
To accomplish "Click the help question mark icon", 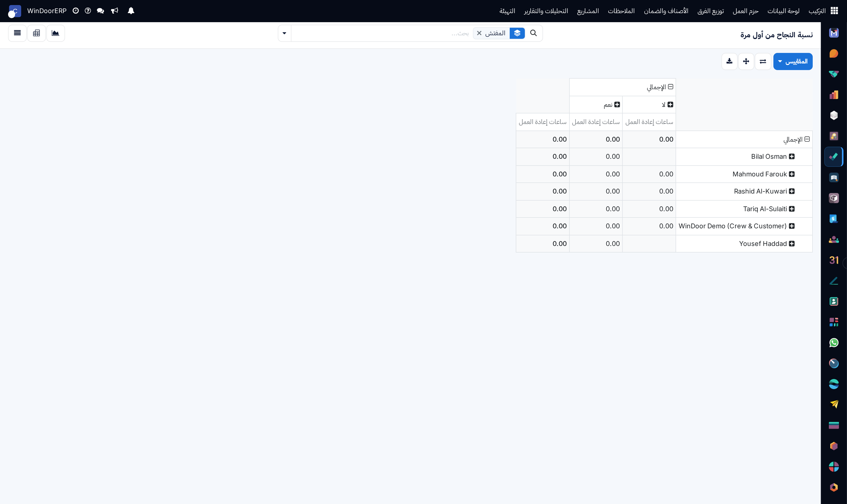I will tap(88, 11).
